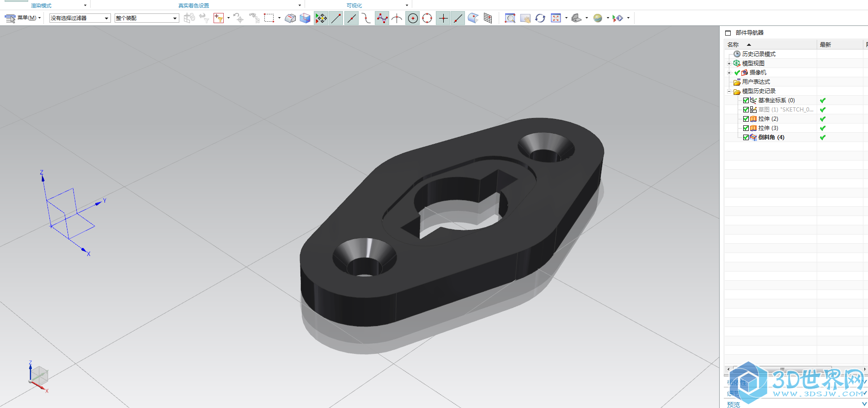
Task: Open the rectangle selection dropdown arrow
Action: point(279,18)
